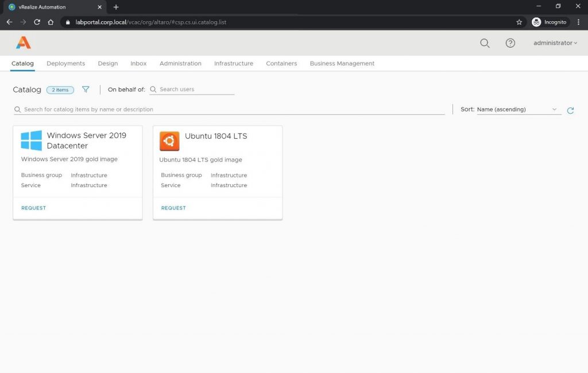Click the Windows Server 2019 gold image description

click(x=69, y=159)
